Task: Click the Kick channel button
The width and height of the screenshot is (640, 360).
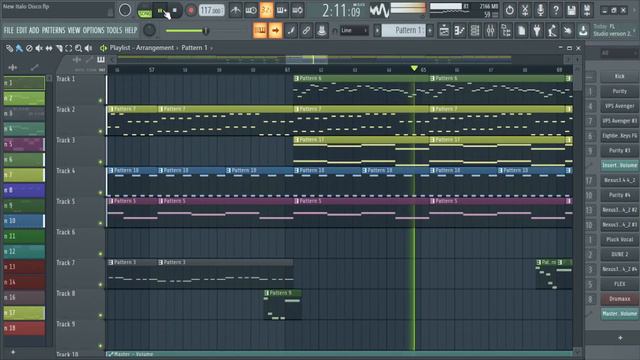Action: coord(619,76)
